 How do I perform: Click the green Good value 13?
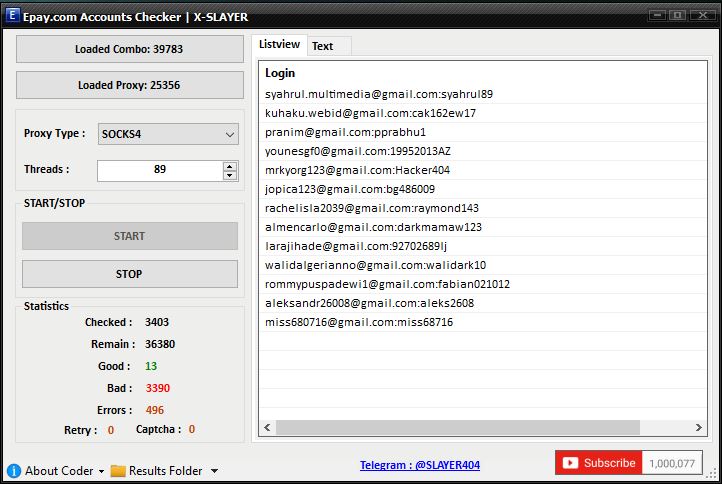tap(151, 366)
